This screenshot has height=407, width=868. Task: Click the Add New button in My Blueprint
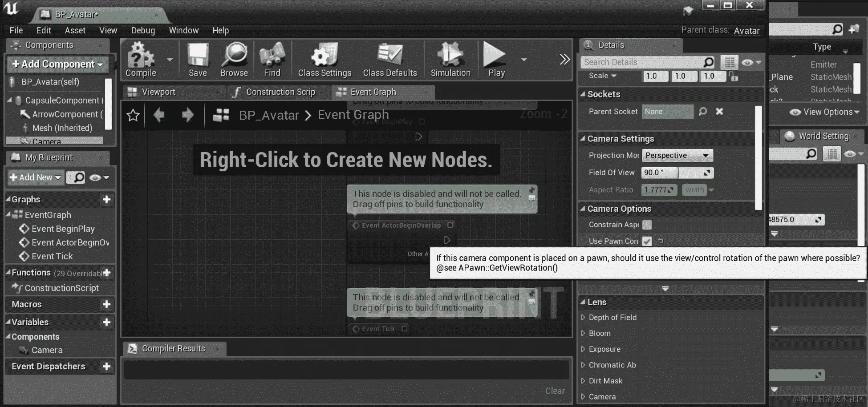tap(36, 177)
